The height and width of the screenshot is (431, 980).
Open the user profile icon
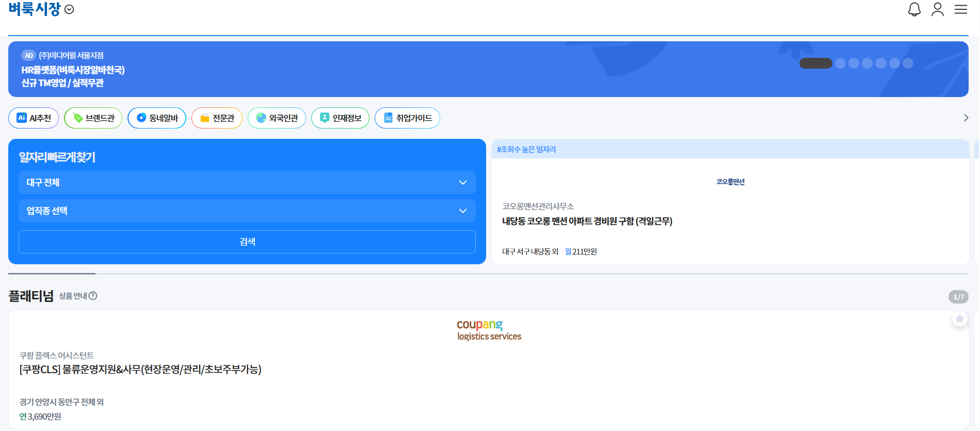point(937,9)
